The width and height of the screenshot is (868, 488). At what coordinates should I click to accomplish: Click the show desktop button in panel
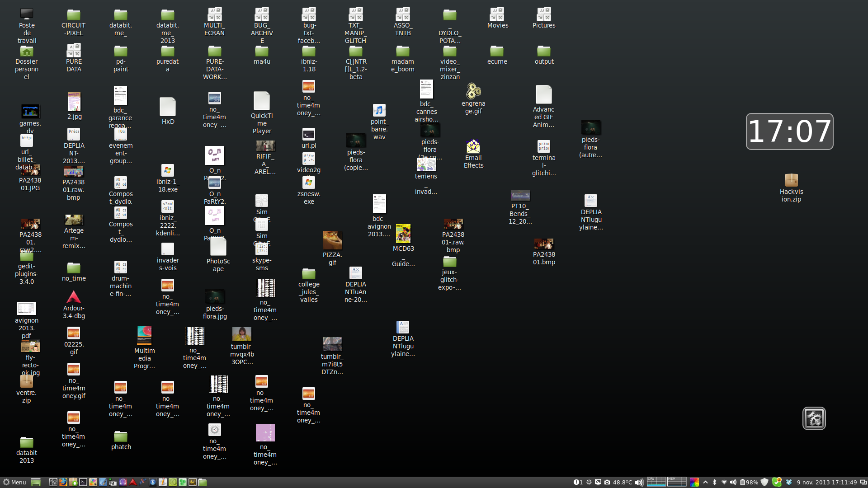click(36, 482)
